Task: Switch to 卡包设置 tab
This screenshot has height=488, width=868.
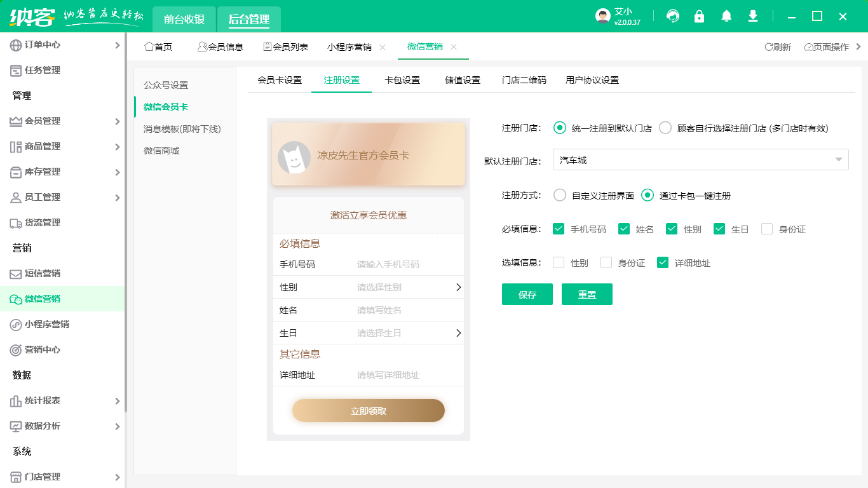Action: (402, 80)
